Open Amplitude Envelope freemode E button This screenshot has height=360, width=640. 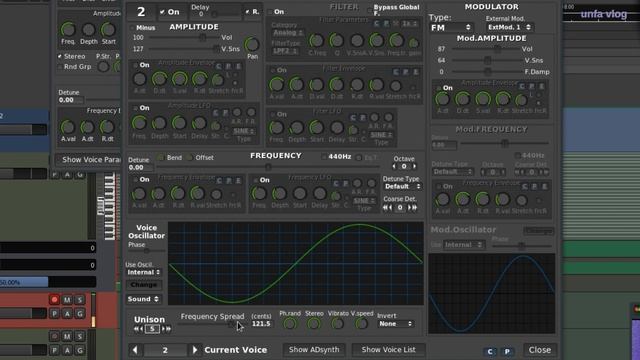tap(238, 66)
